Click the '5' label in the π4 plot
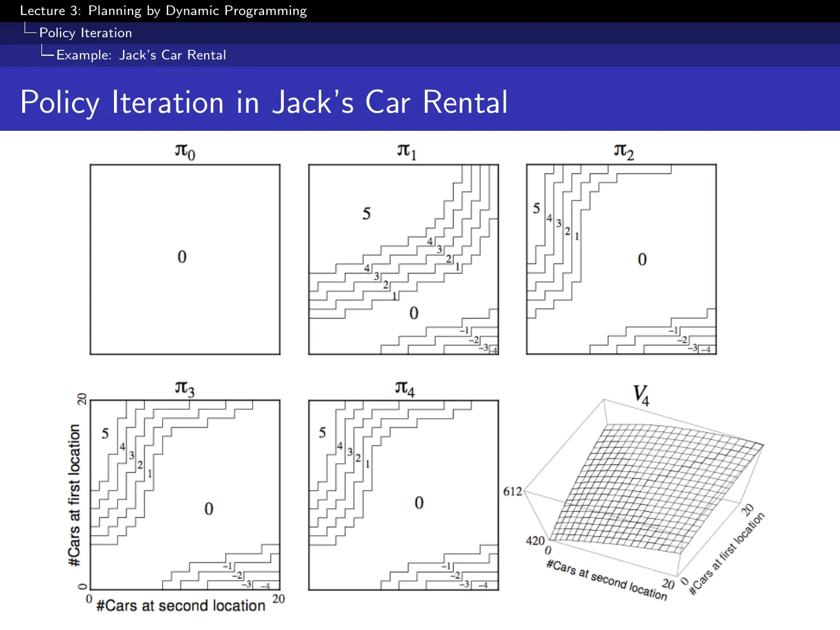The image size is (840, 630). pyautogui.click(x=323, y=433)
